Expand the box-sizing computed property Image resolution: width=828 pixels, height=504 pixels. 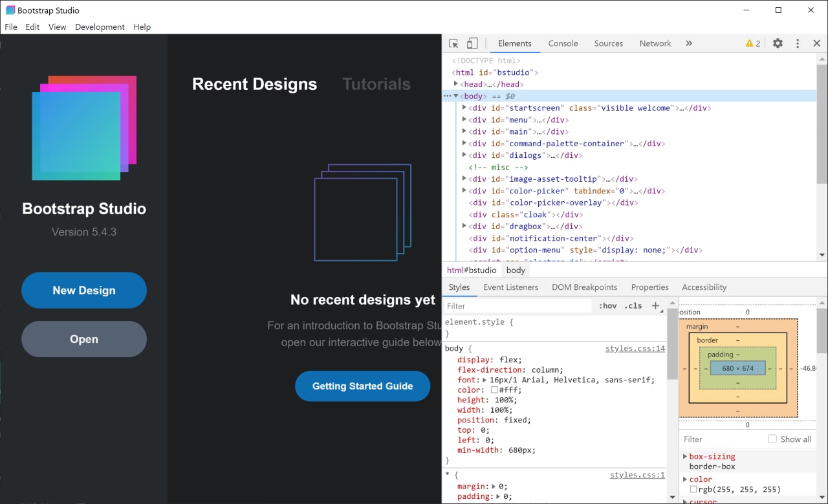[x=685, y=456]
